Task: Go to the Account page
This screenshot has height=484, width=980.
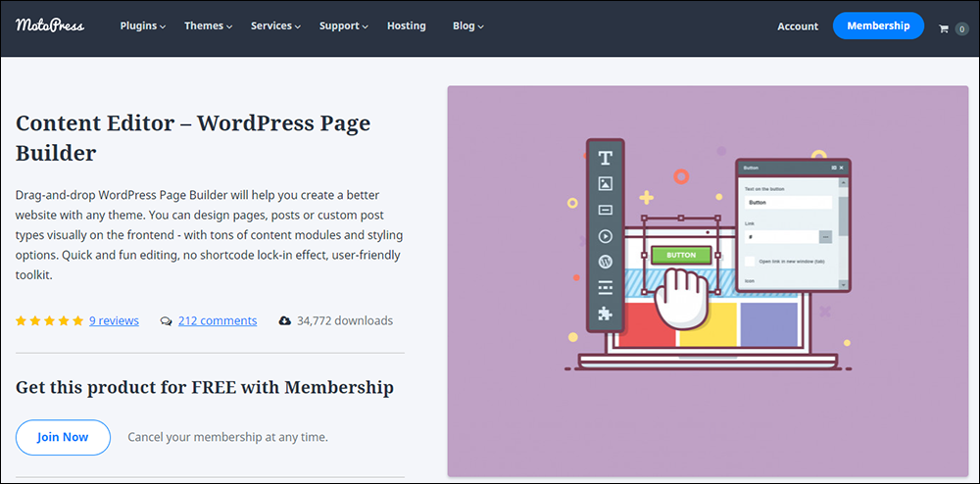Action: point(798,26)
